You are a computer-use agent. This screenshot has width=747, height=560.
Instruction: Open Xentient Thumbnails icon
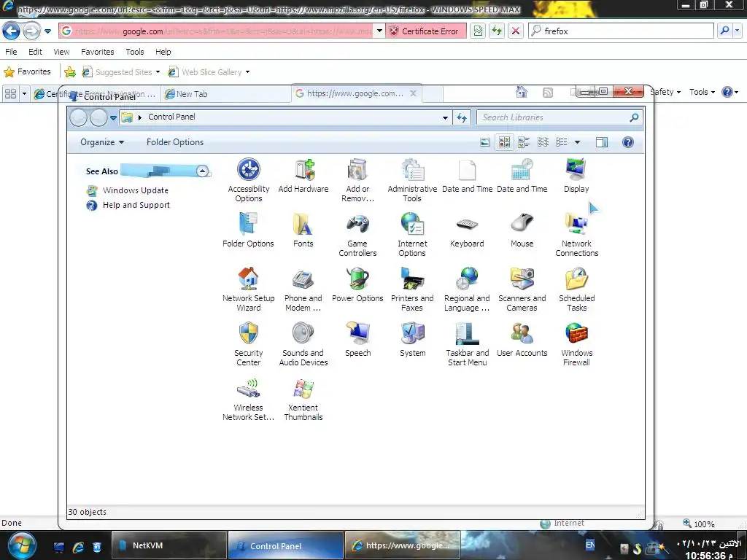pos(303,399)
